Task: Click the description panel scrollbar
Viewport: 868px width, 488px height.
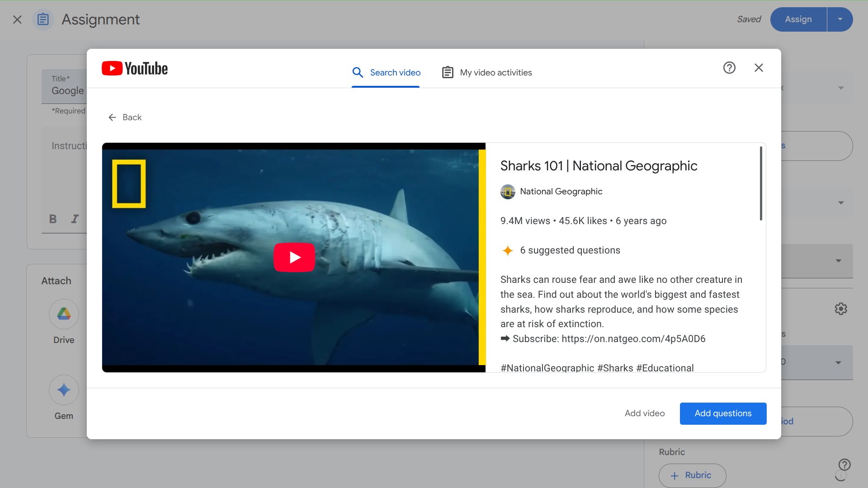Action: coord(761,184)
